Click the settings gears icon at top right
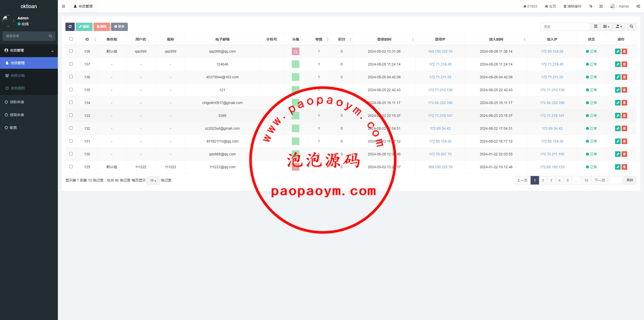 [638, 6]
